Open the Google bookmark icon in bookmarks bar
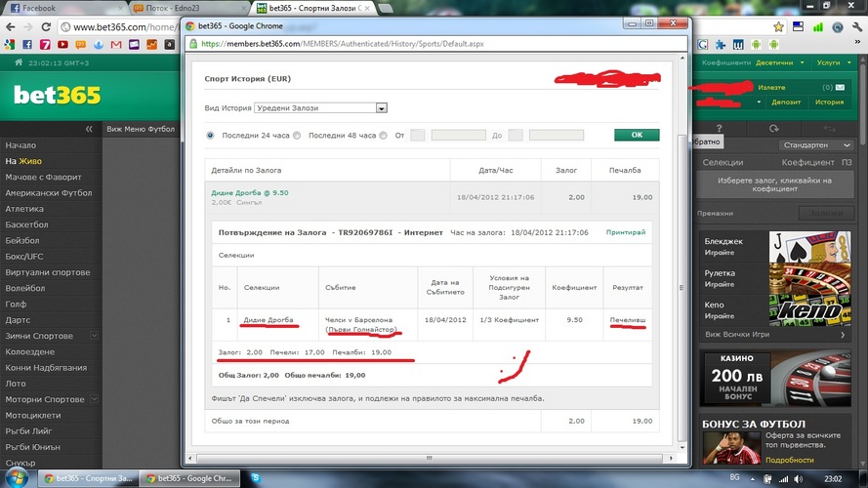This screenshot has height=488, width=868. click(x=10, y=45)
